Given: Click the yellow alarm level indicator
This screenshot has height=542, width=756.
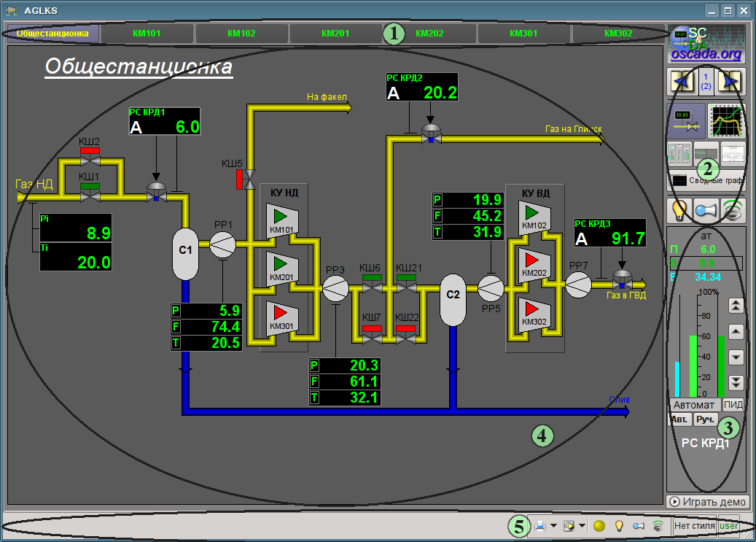Looking at the screenshot, I should (599, 525).
